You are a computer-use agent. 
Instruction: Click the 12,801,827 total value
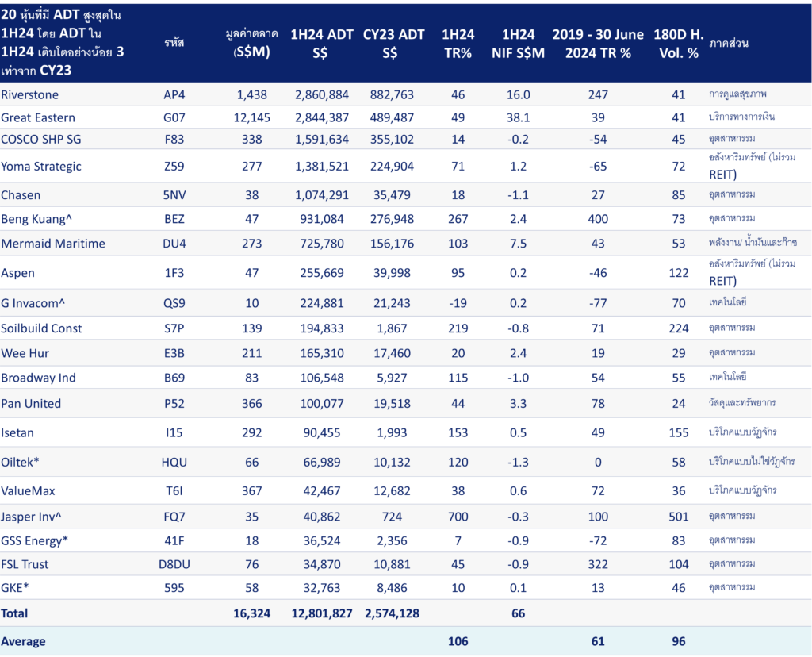(x=322, y=613)
